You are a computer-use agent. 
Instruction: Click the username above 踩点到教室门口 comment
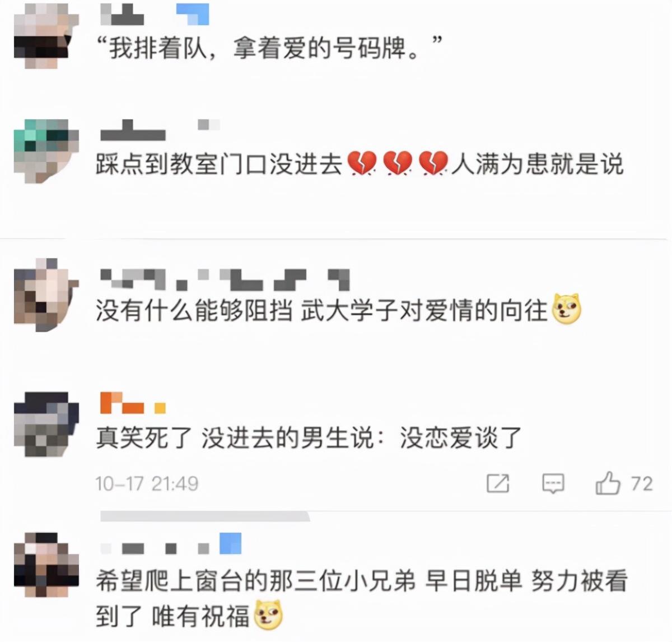tap(160, 129)
